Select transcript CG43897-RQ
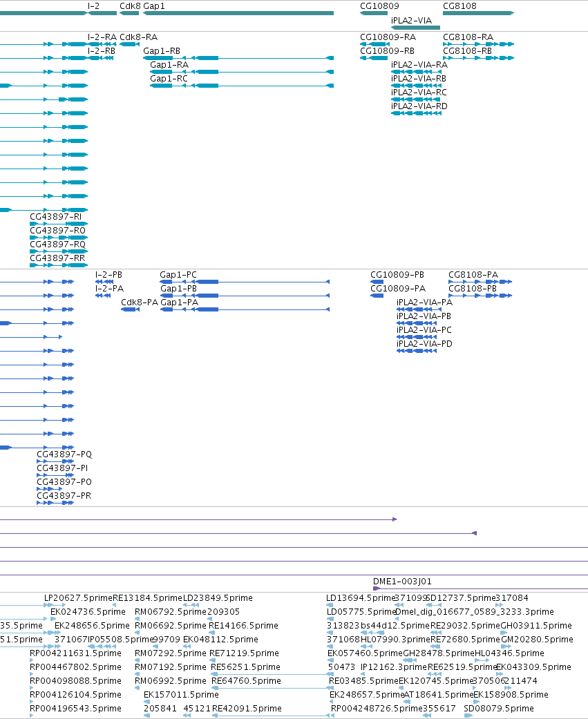The width and height of the screenshot is (588, 719). tap(58, 244)
